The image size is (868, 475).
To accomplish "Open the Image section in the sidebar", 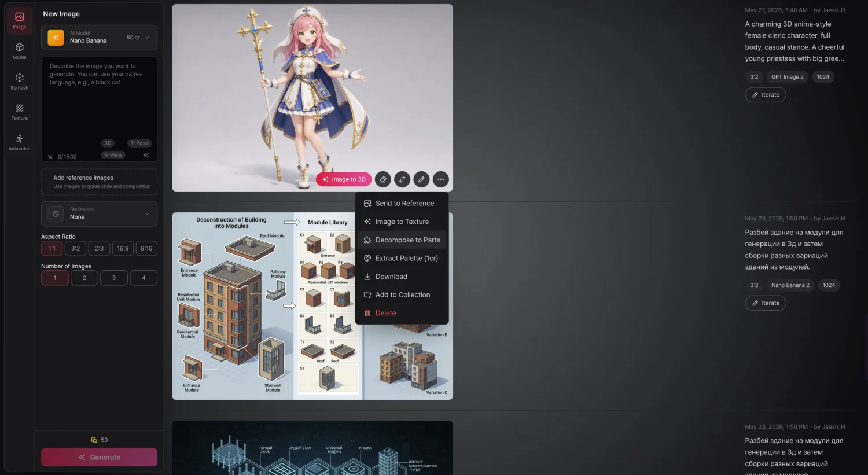I will click(x=19, y=20).
